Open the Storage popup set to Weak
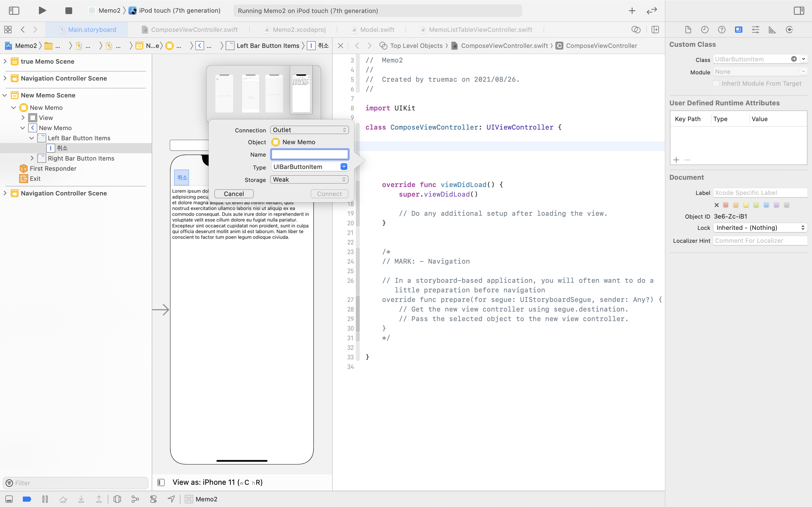The image size is (812, 507). (x=309, y=179)
